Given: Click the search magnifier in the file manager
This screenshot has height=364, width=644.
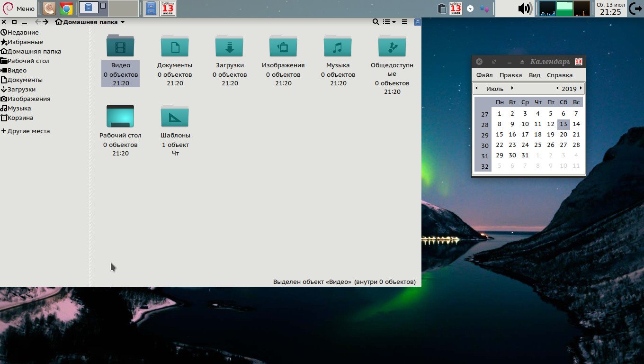Looking at the screenshot, I should coord(376,22).
